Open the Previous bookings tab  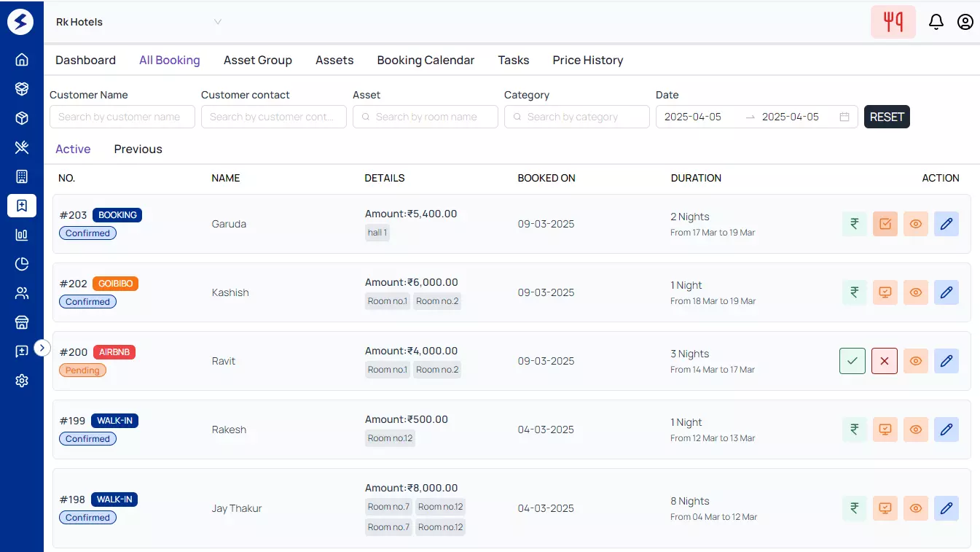click(138, 149)
